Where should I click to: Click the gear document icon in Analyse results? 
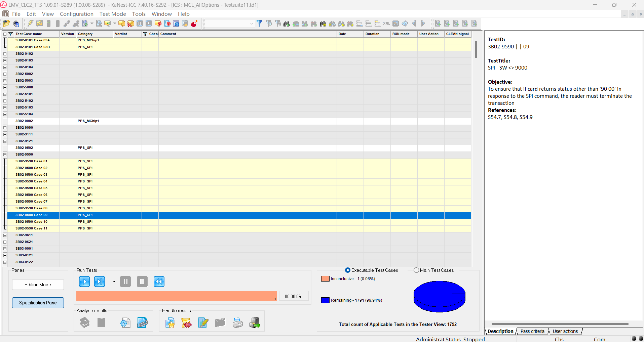(125, 323)
